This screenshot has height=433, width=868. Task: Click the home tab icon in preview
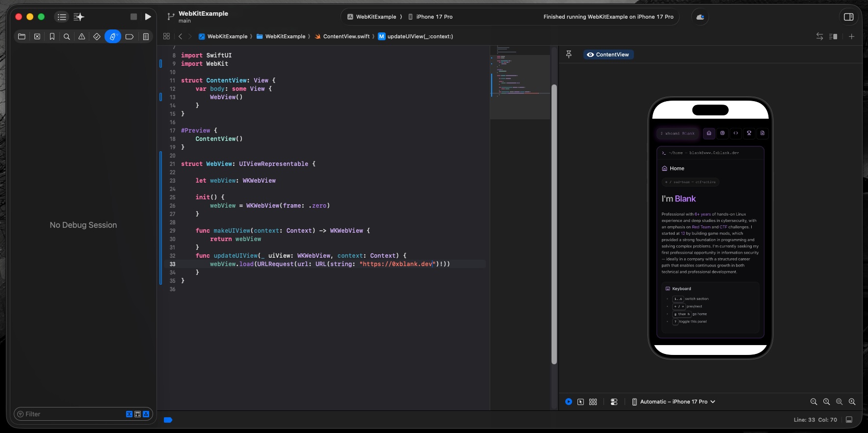click(709, 133)
